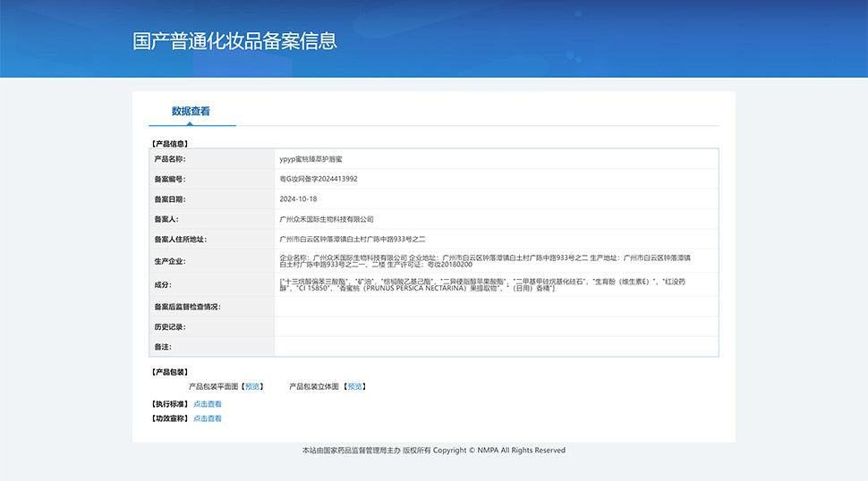Open 预览 link for 产品包装平面图
This screenshot has height=481, width=868.
click(x=253, y=386)
